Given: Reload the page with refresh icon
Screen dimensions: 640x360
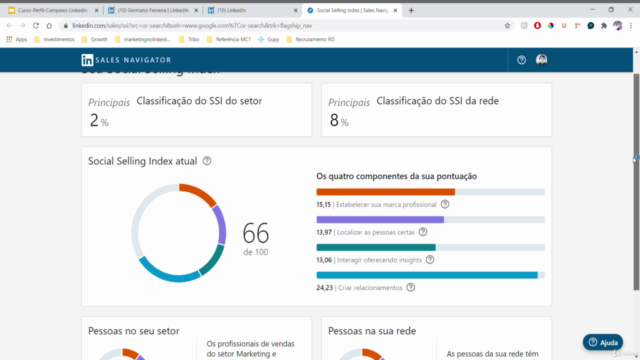Looking at the screenshot, I should tap(36, 25).
